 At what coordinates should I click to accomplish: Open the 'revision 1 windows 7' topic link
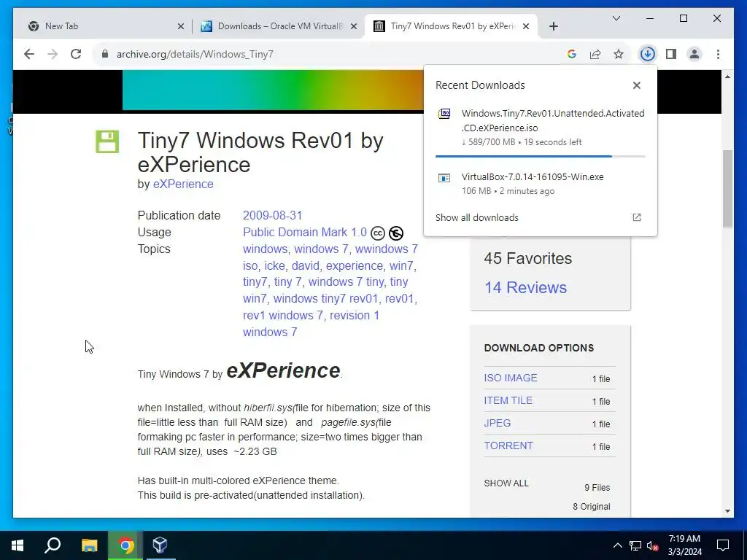[x=311, y=324]
